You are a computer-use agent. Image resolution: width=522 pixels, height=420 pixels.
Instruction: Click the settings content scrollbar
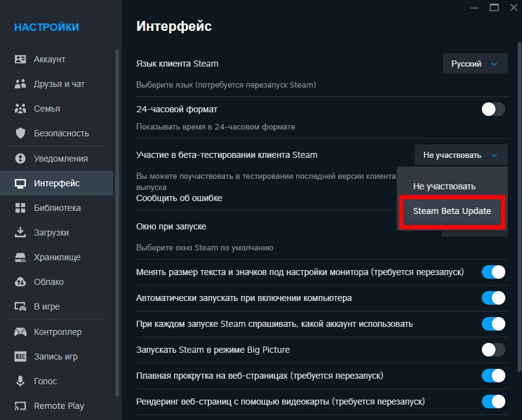520,207
